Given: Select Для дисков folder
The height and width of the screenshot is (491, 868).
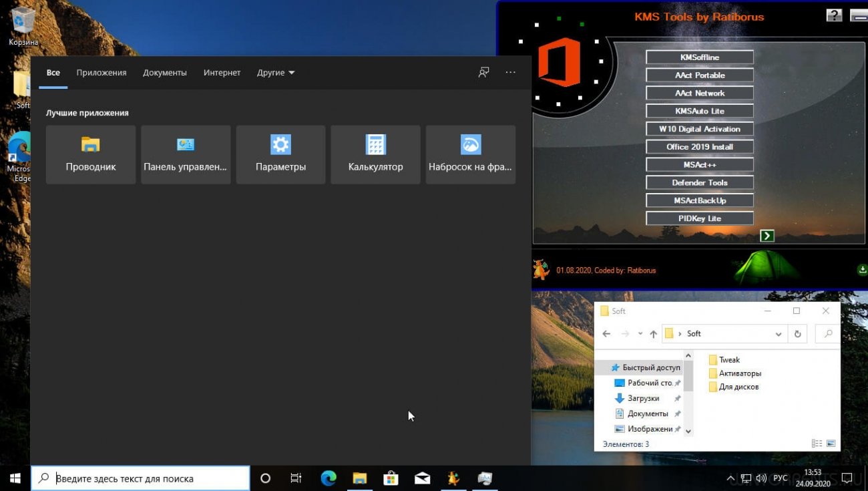Looking at the screenshot, I should [733, 387].
